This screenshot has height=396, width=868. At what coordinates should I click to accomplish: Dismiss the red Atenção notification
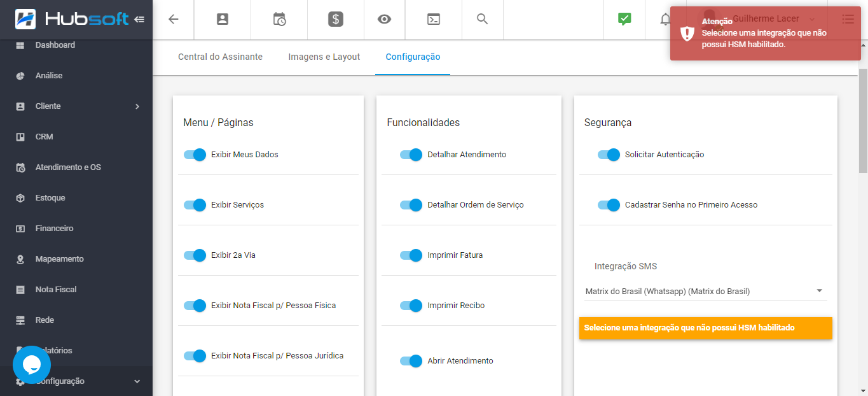pyautogui.click(x=766, y=34)
